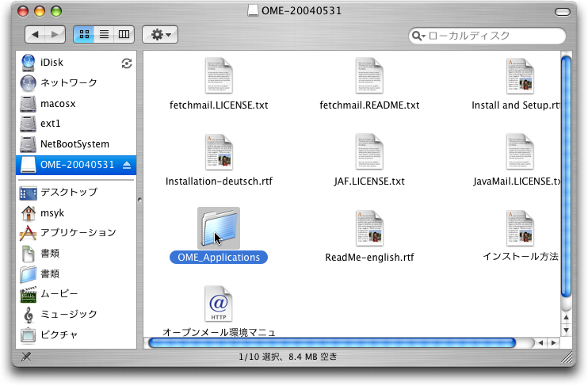Switch to list view
The image size is (588, 386).
[x=104, y=35]
